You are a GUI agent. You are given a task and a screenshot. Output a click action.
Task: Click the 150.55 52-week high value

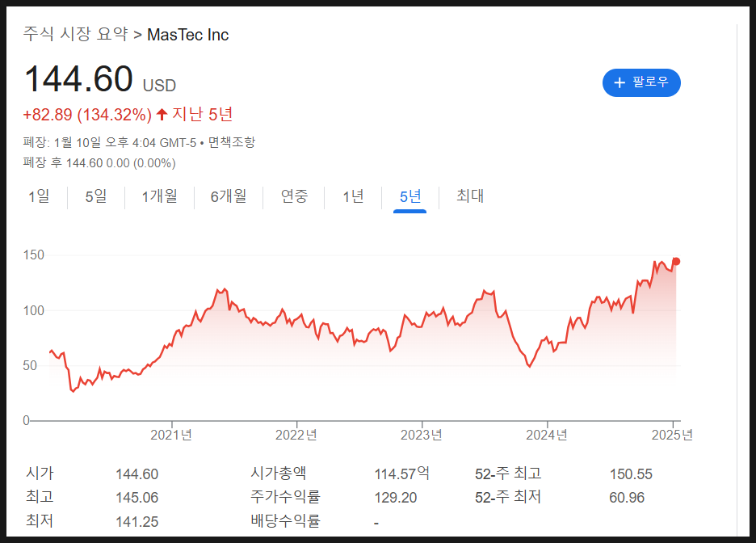631,474
